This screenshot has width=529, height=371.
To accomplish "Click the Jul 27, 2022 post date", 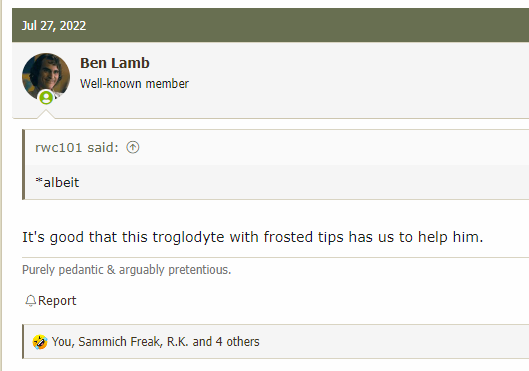I will click(54, 26).
